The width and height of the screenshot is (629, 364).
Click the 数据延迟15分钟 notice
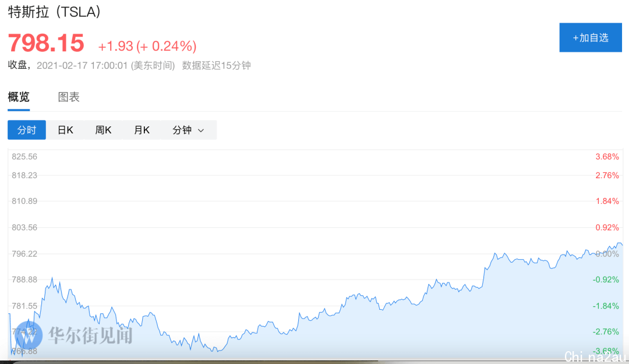[x=217, y=65]
